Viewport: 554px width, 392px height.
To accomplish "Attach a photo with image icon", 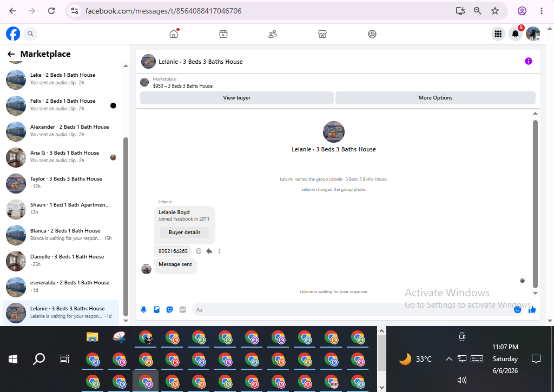I will click(156, 310).
